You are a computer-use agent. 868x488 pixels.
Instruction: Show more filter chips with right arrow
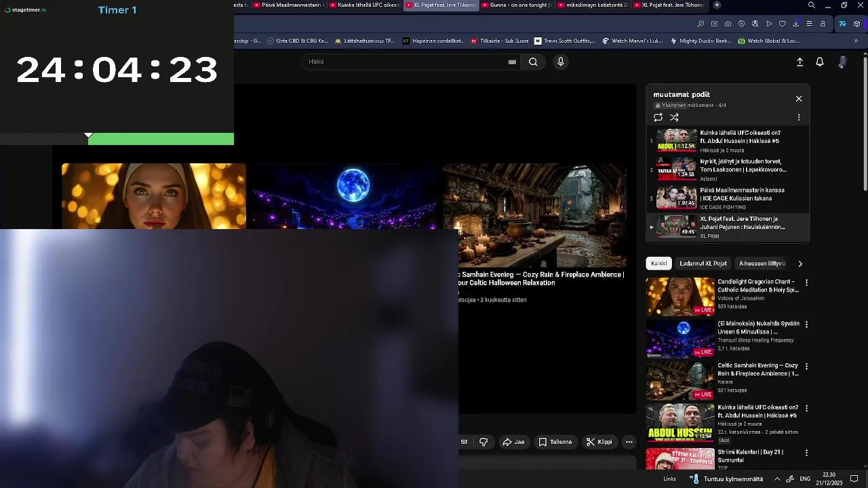click(x=800, y=264)
